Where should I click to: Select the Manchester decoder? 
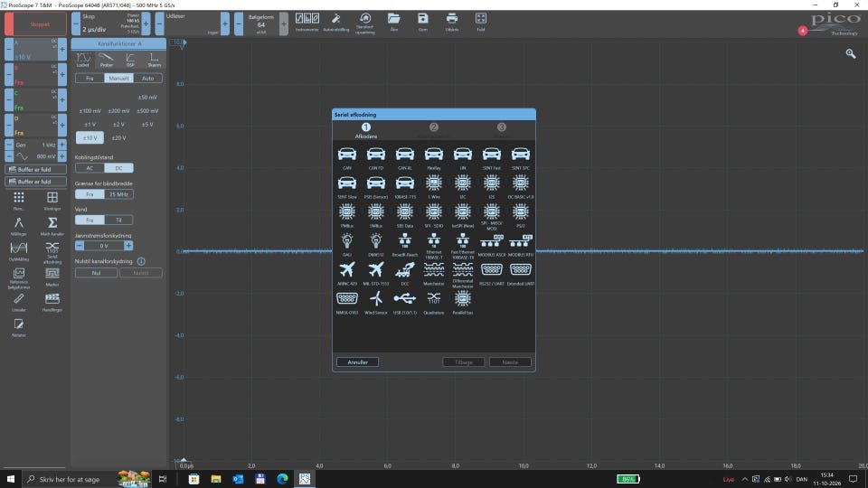click(433, 269)
